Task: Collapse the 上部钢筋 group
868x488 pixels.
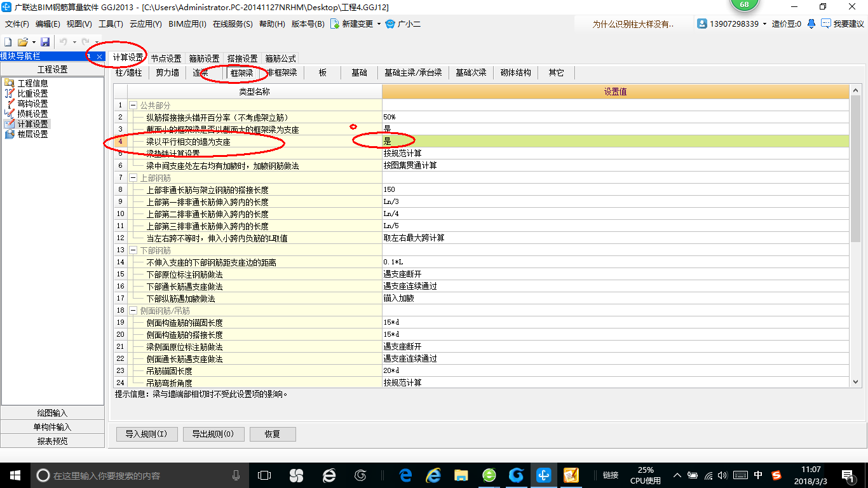Action: click(133, 178)
